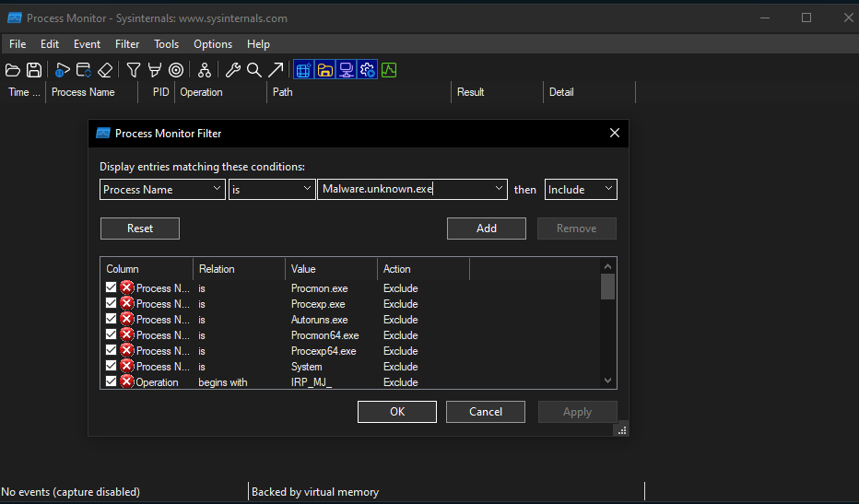Toggle the Autoscroll toolbar icon

(x=84, y=70)
